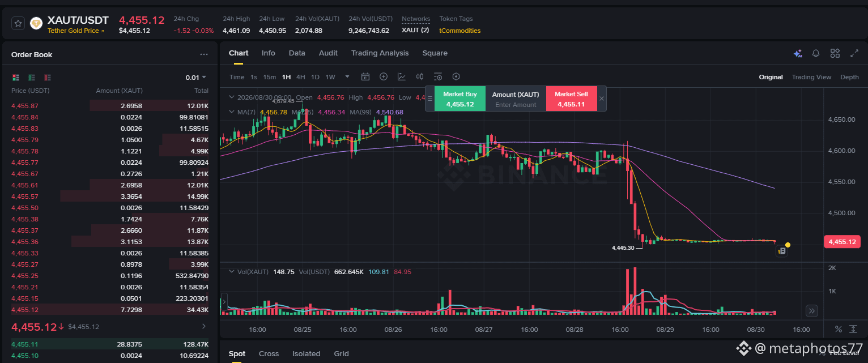Switch to Original chart view
Viewport: 868px width, 363px height.
tap(771, 77)
